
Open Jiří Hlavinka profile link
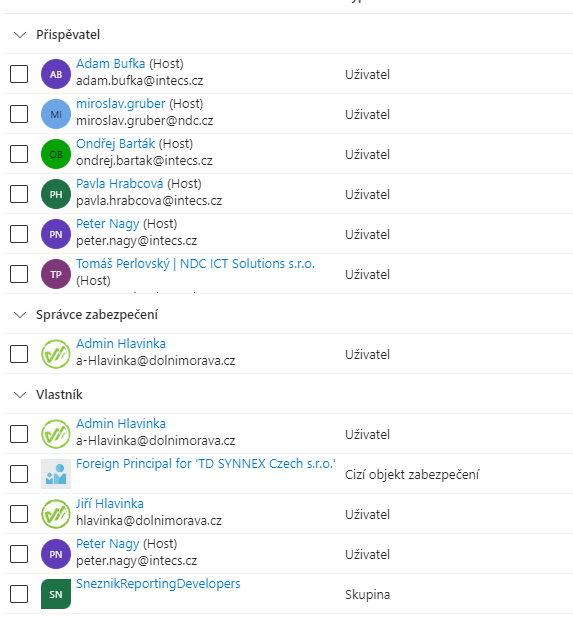[110, 504]
